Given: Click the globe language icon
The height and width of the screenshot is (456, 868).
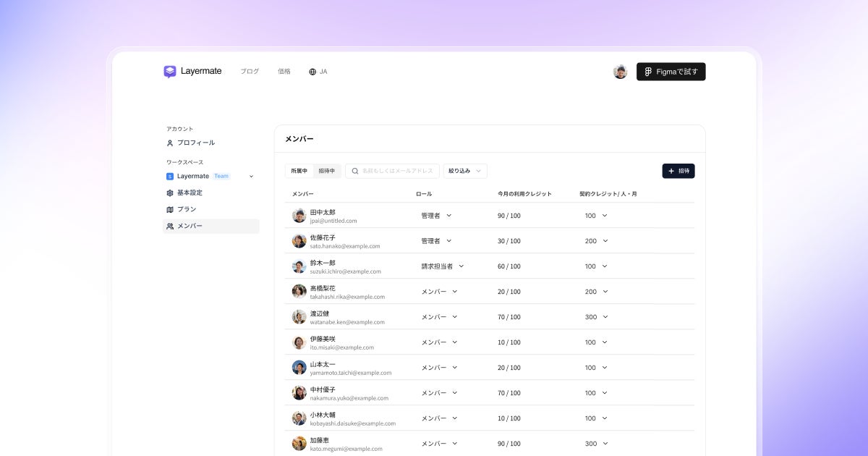Looking at the screenshot, I should (x=312, y=72).
